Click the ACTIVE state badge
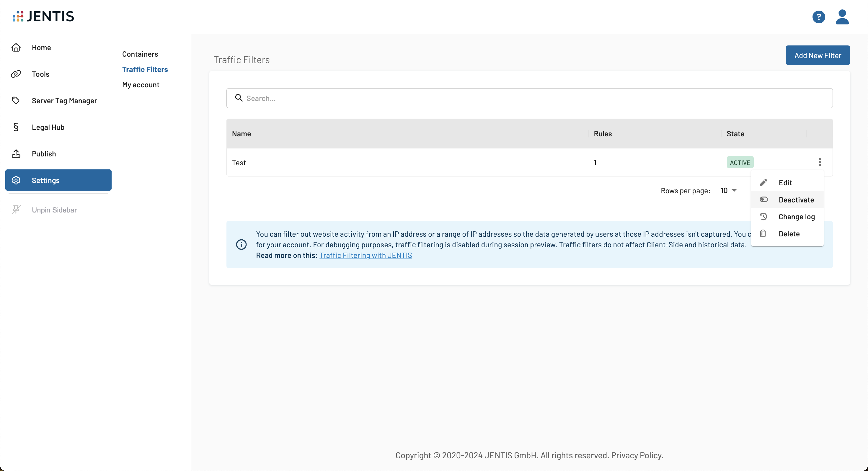 pyautogui.click(x=740, y=162)
